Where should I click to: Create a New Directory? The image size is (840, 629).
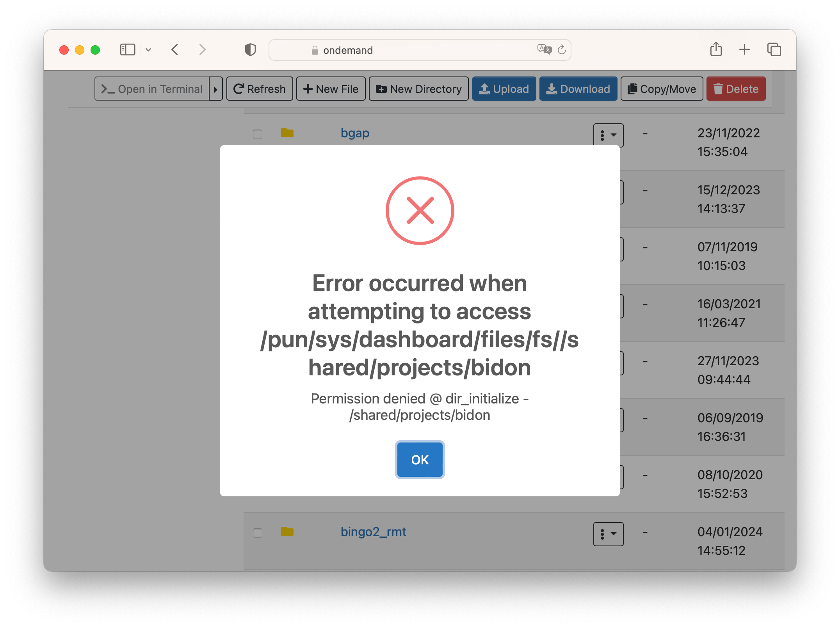(x=418, y=89)
